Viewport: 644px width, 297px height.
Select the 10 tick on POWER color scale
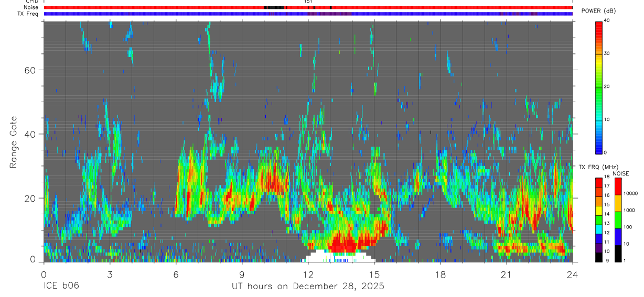608,119
